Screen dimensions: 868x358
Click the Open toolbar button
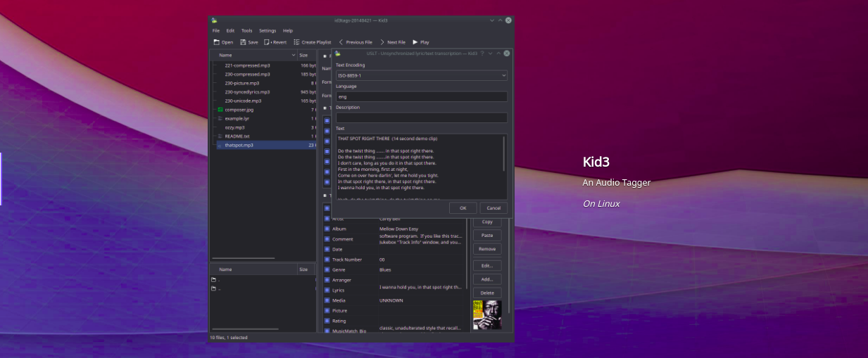[x=222, y=42]
